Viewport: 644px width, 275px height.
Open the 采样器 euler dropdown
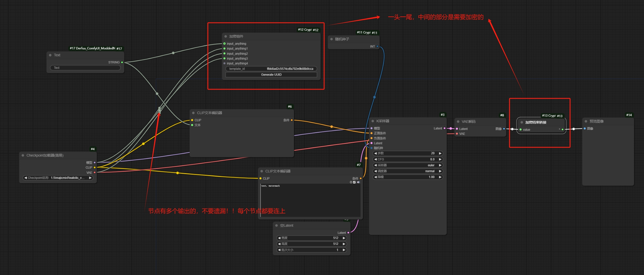coord(408,165)
